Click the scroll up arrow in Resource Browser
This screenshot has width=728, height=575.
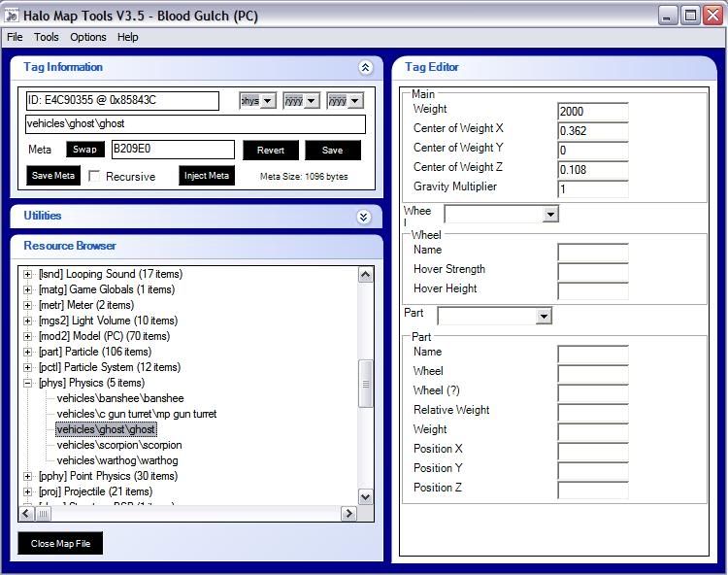pos(366,275)
